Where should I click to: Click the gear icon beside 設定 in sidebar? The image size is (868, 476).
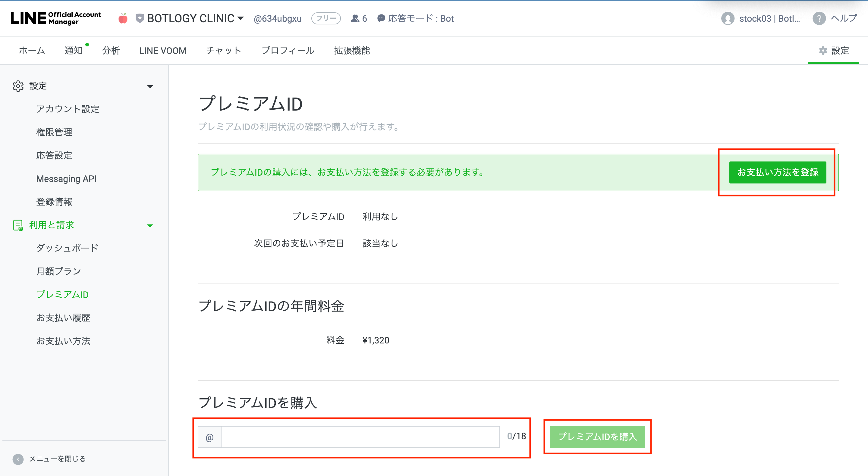[x=18, y=86]
